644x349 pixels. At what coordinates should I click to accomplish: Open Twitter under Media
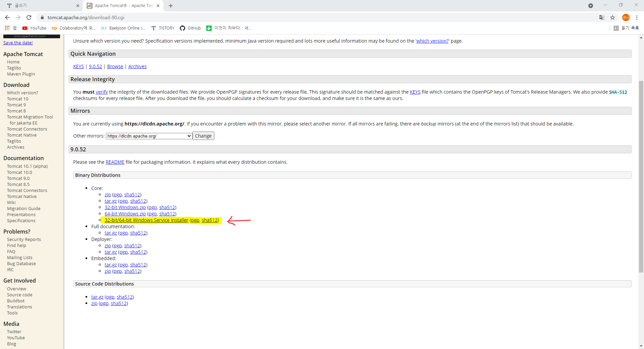coord(14,332)
